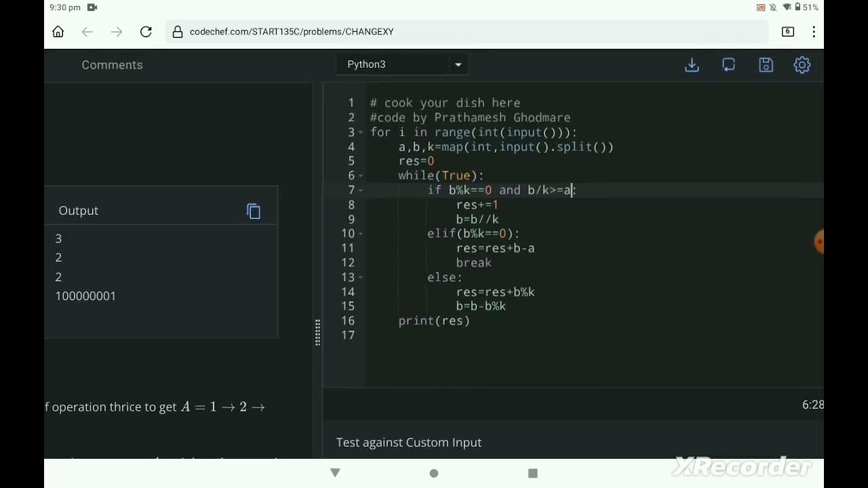
Task: Grab the panel splitter handle
Action: tap(317, 333)
